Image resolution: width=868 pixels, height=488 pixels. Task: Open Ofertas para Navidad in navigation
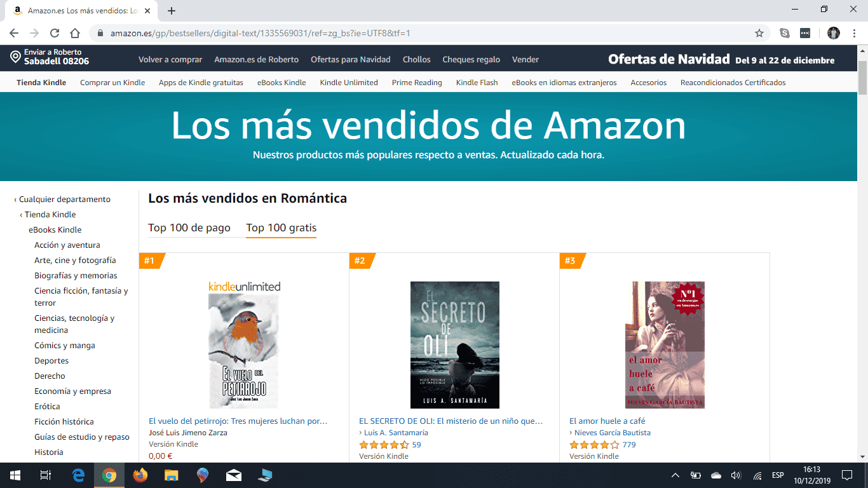point(351,60)
